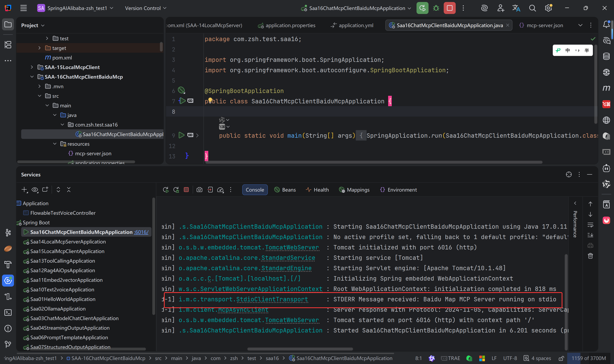The image size is (614, 364).
Task: Collapse the resources folder in project tree
Action: click(55, 144)
